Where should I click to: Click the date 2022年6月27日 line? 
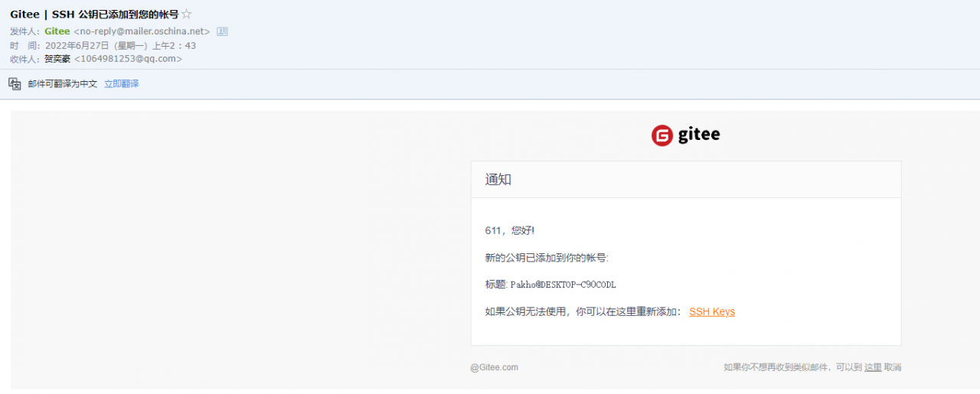coord(120,45)
